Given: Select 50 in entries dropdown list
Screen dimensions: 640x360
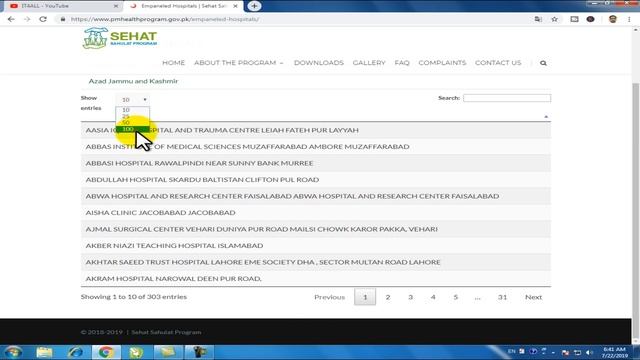Looking at the screenshot, I should click(x=132, y=122).
